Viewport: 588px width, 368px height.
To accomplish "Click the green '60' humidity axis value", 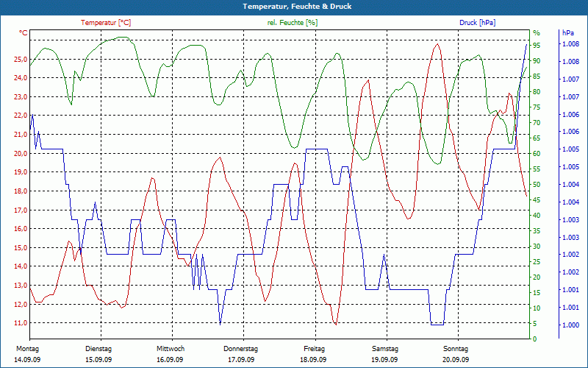I will click(537, 154).
